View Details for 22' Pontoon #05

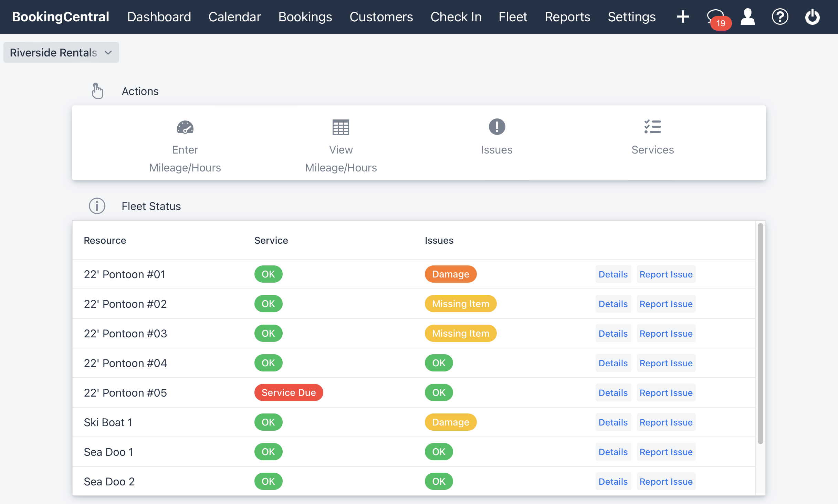pyautogui.click(x=613, y=392)
